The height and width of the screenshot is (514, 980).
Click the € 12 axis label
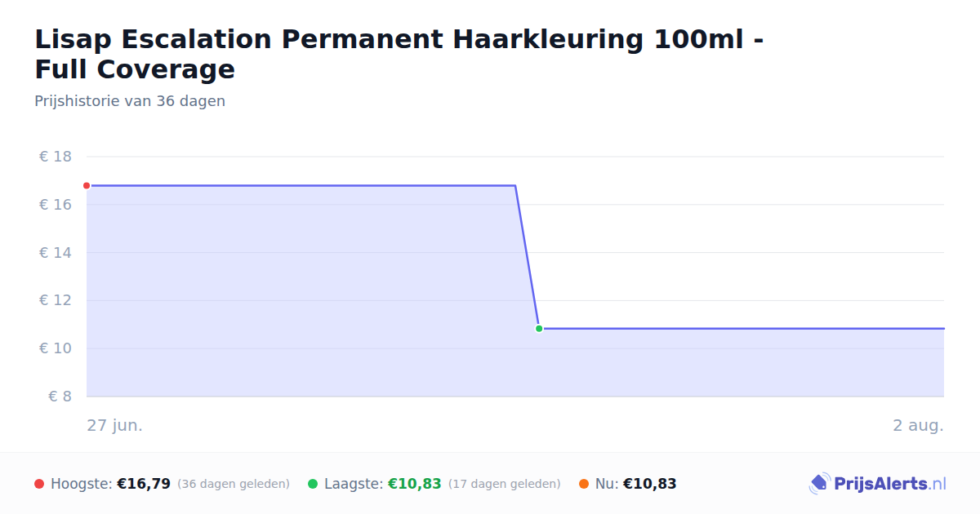[x=56, y=300]
